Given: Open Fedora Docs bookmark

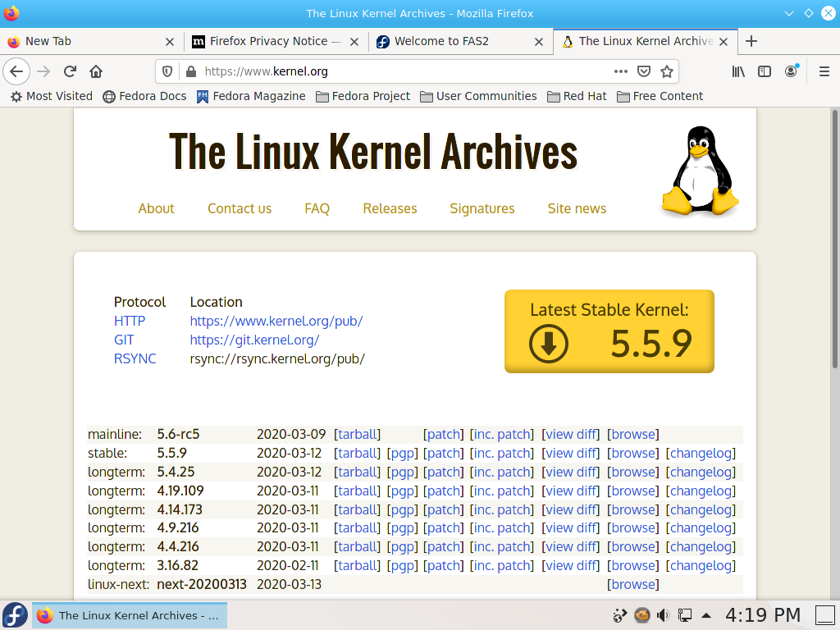Looking at the screenshot, I should point(144,97).
